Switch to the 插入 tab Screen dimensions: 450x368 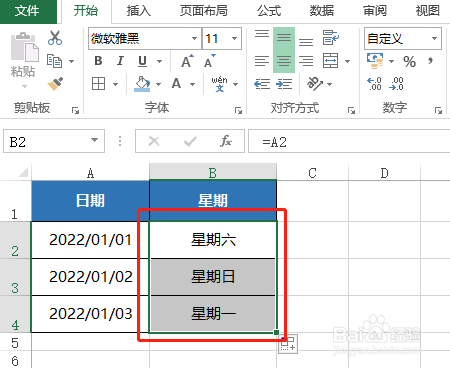tap(139, 11)
